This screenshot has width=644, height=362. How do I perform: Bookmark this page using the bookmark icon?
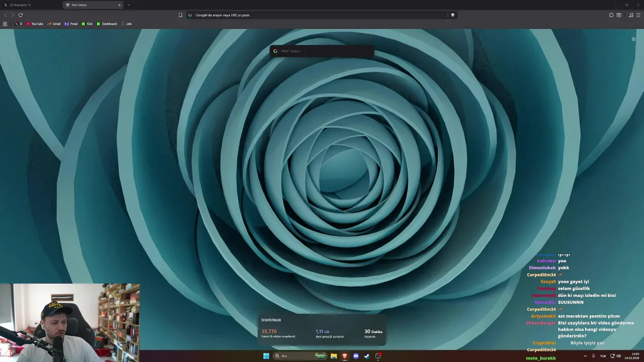pos(180,15)
